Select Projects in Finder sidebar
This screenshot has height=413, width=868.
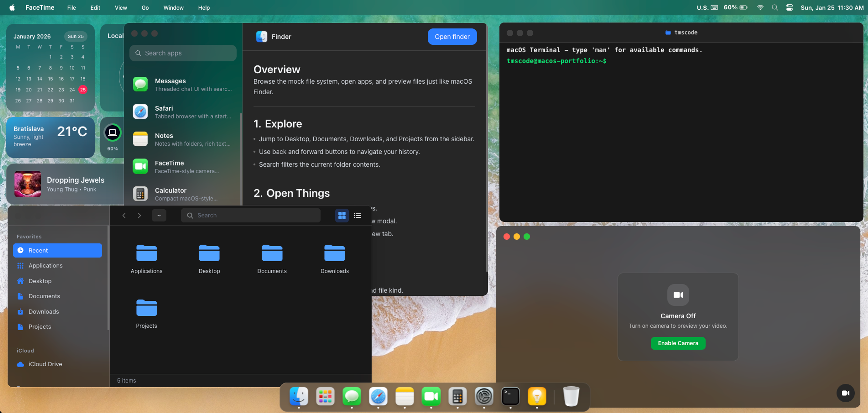(57, 327)
